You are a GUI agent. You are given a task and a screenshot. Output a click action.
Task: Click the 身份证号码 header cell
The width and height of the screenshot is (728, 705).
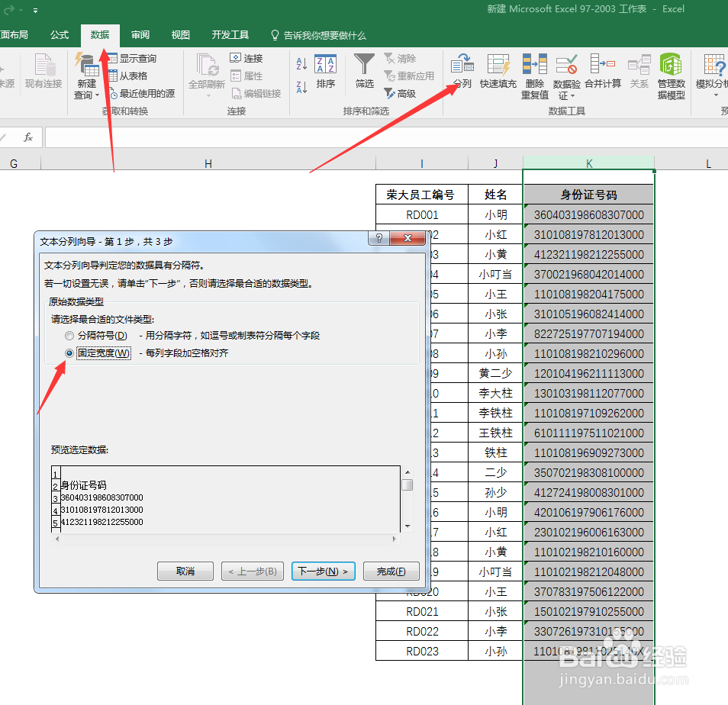[x=588, y=195]
